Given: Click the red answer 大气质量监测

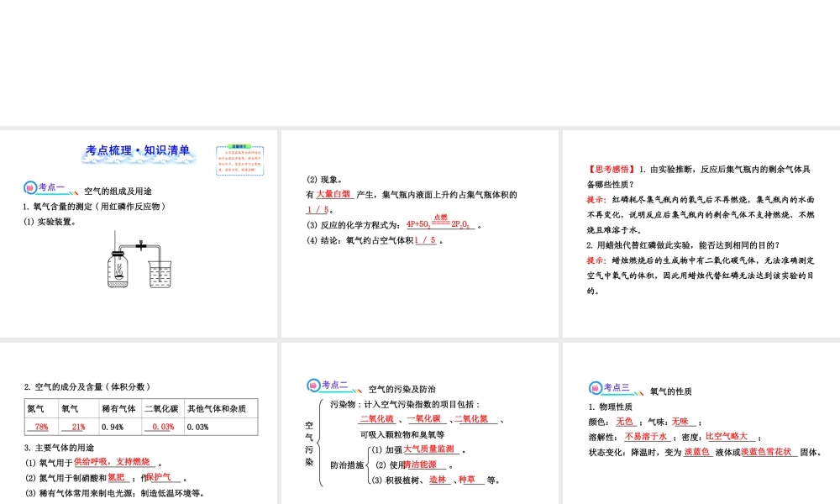Looking at the screenshot, I should pos(429,449).
